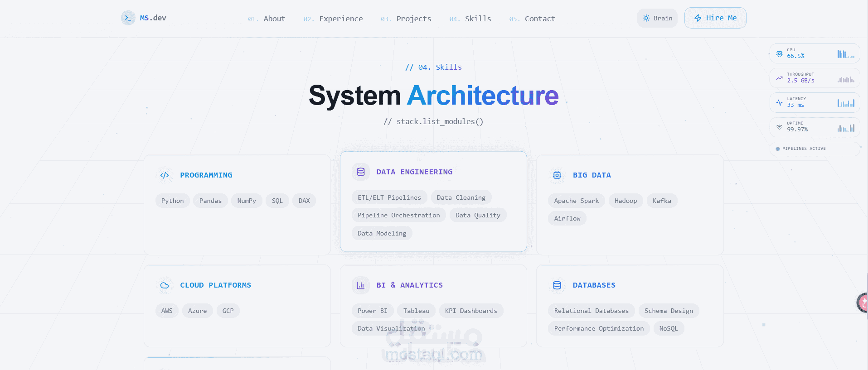Screen dimensions: 868x370
Task: Click the stack.list_modules() comment text
Action: pos(433,121)
